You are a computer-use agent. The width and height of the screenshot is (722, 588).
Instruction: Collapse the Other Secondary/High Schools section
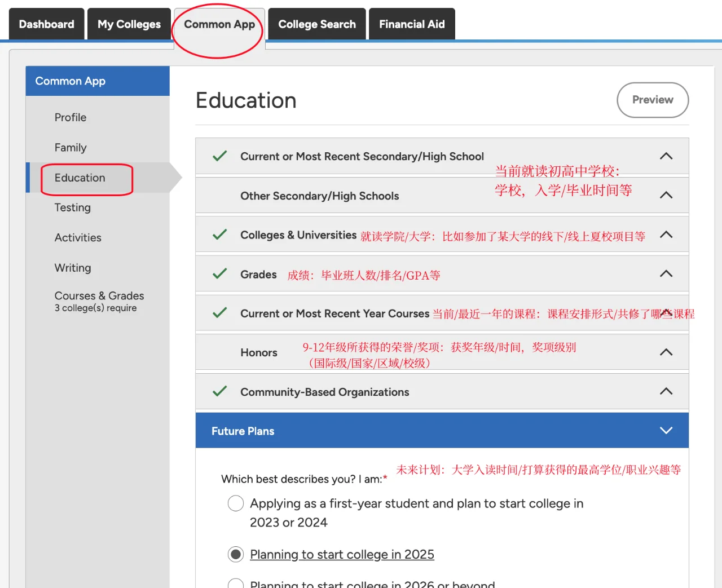[666, 195]
